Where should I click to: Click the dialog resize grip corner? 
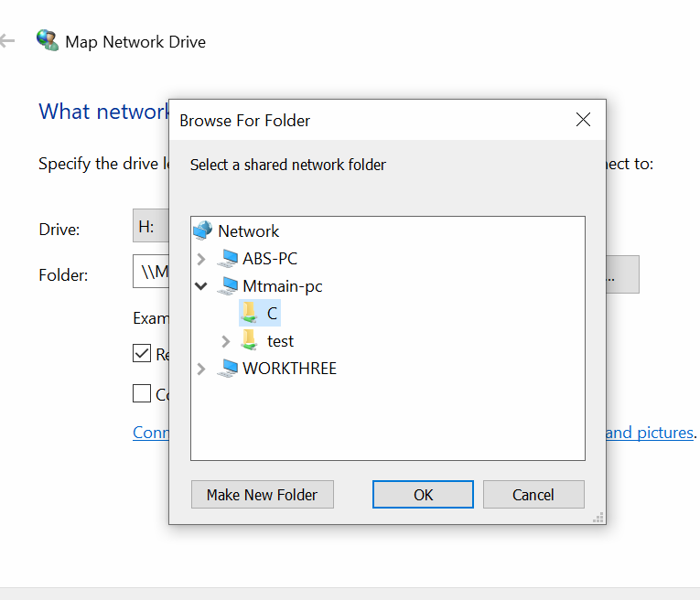[598, 517]
